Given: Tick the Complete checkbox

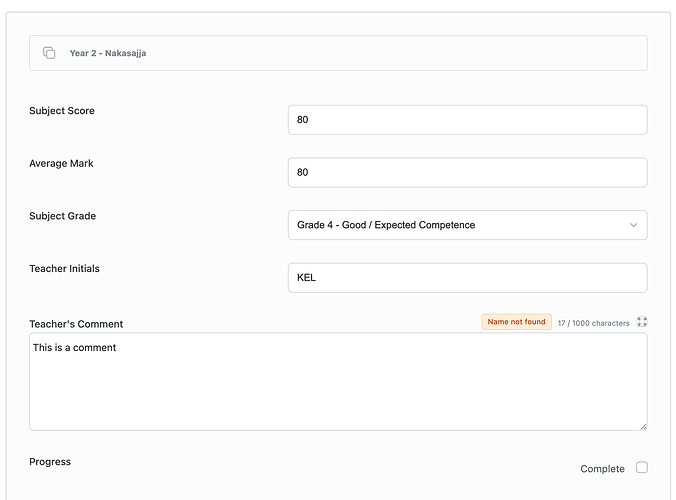Looking at the screenshot, I should (x=642, y=467).
